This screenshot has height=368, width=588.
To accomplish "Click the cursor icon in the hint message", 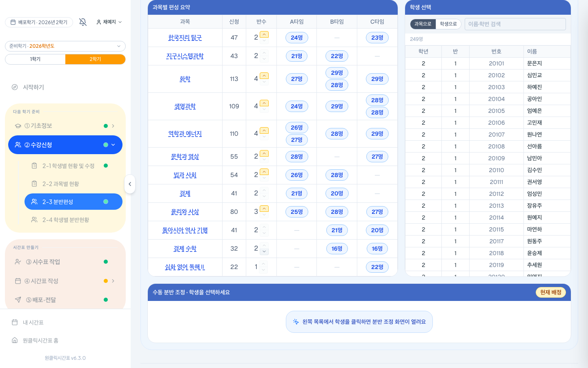I will (x=296, y=322).
